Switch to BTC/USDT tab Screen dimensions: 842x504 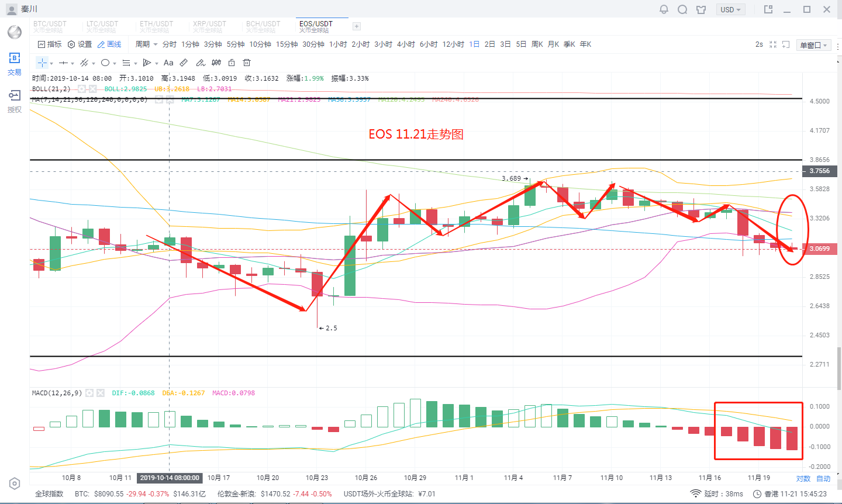50,26
